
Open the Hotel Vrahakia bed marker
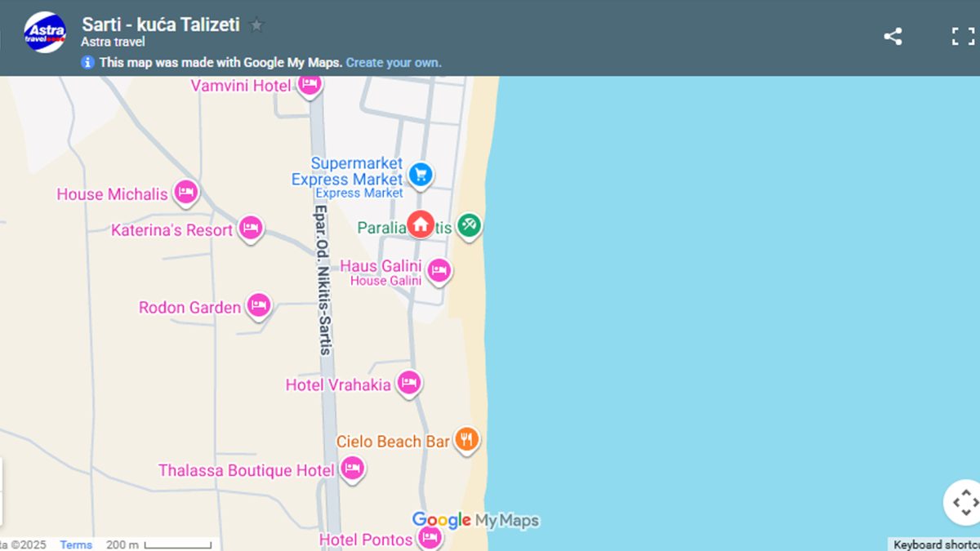[x=408, y=382]
